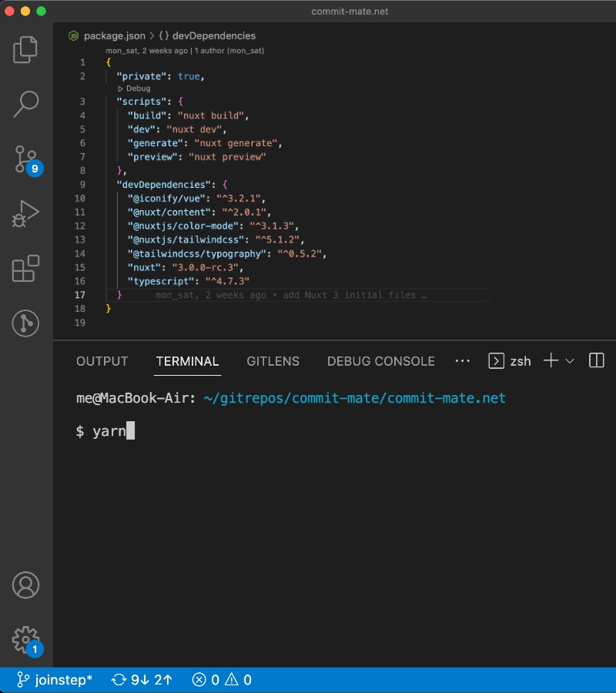Synchronize changes 9 down 2 up
616x693 pixels.
click(142, 680)
